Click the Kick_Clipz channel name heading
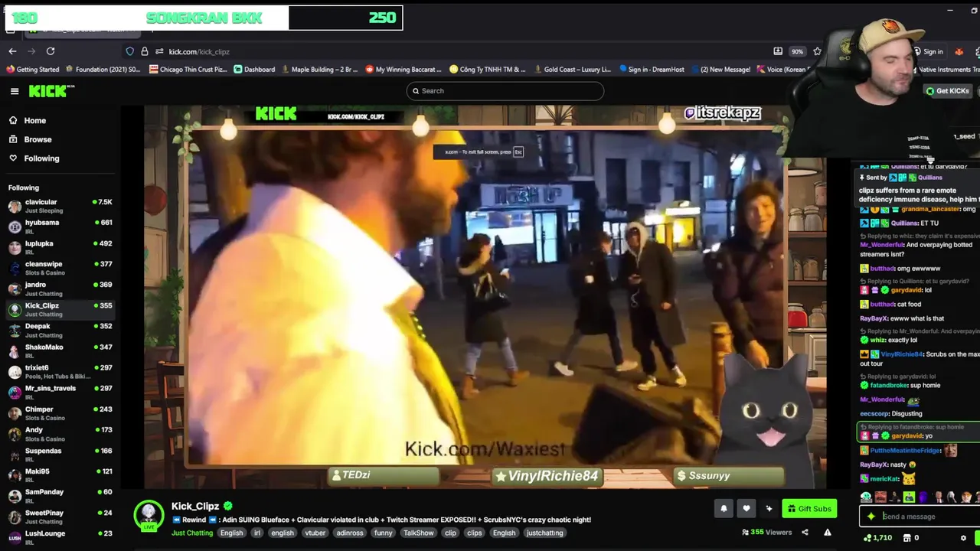The image size is (980, 551). coord(195,506)
